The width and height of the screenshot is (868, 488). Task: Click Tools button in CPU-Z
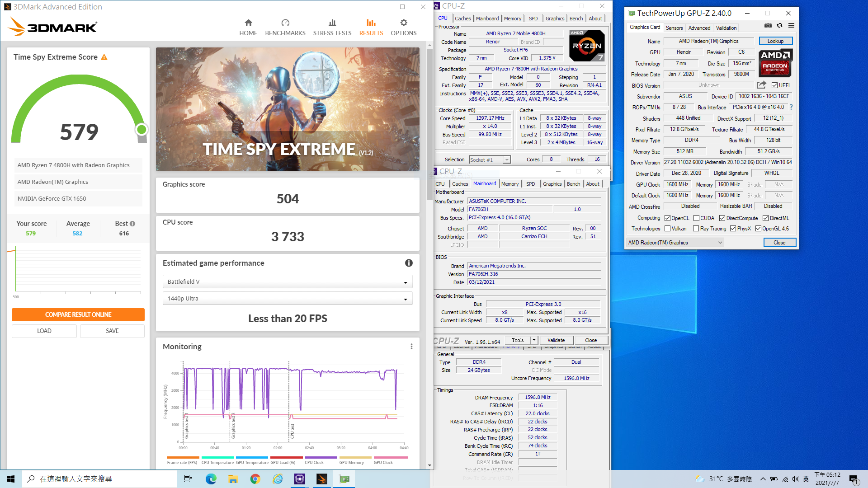point(518,340)
